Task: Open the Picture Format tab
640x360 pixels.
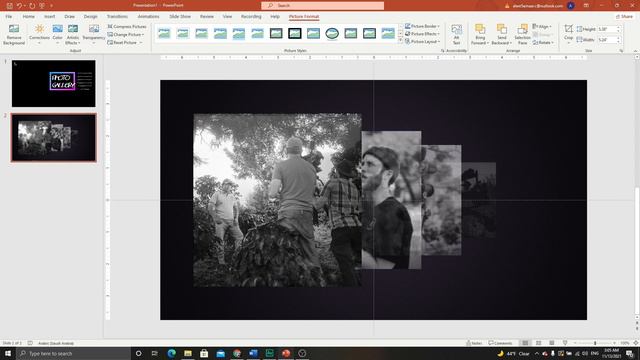Action: (304, 16)
